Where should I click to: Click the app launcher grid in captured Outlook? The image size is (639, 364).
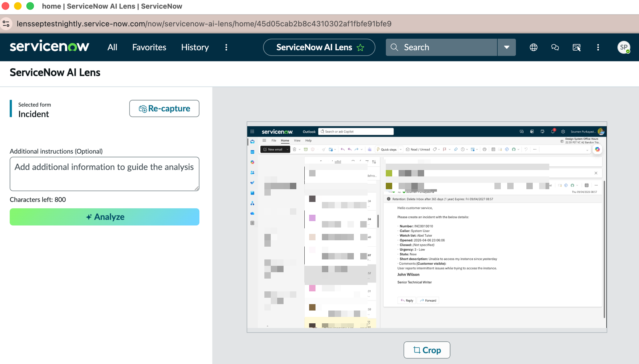(252, 131)
